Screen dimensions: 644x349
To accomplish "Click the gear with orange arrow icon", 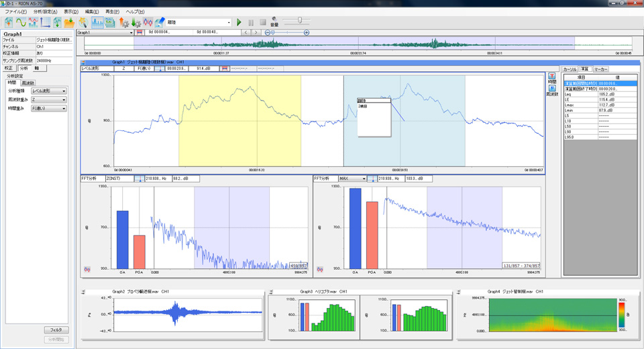I will [124, 22].
